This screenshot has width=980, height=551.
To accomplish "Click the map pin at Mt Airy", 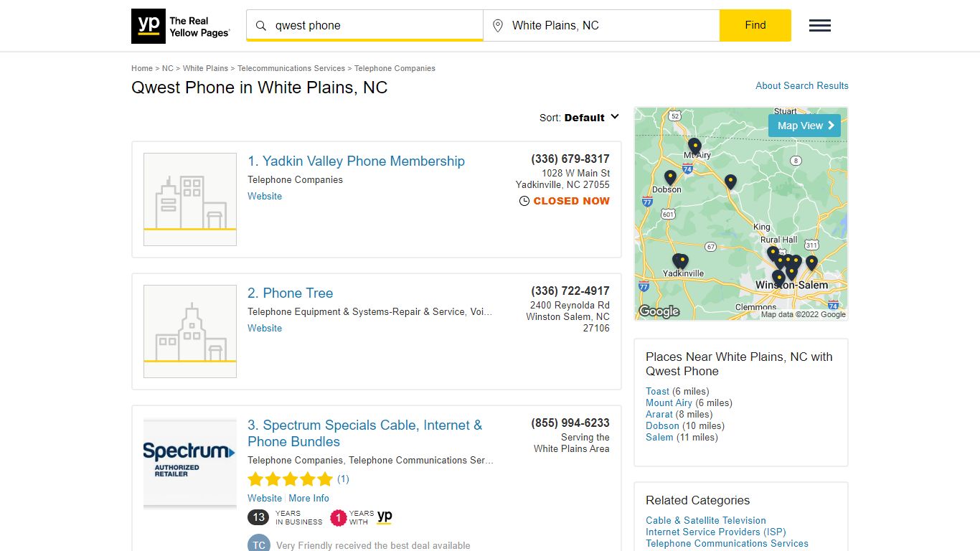I will click(694, 146).
